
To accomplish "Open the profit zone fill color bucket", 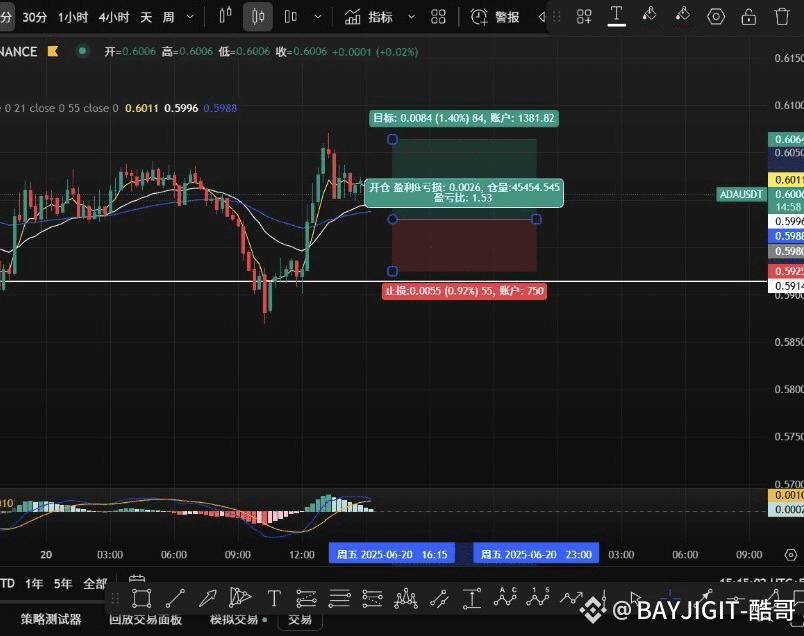I will (x=650, y=16).
